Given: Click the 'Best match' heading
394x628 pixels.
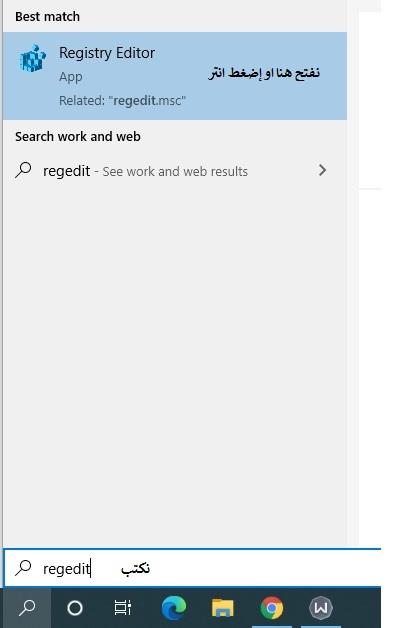Looking at the screenshot, I should coord(47,17).
